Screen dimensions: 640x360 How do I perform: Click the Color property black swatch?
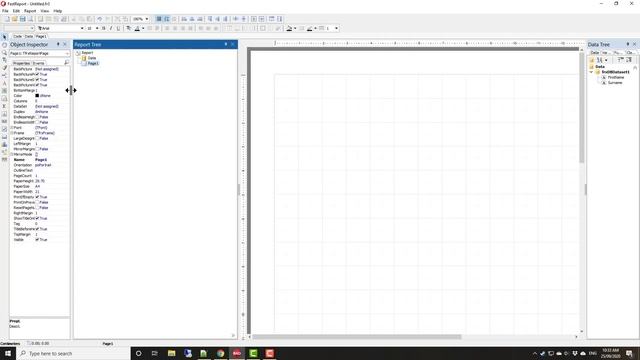point(37,96)
